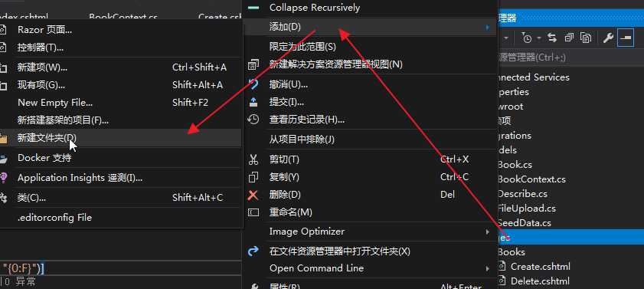Screen dimensions: 644x289
Task: Click the "{0:F}")] code text in the editor
Action: pyautogui.click(x=24, y=268)
